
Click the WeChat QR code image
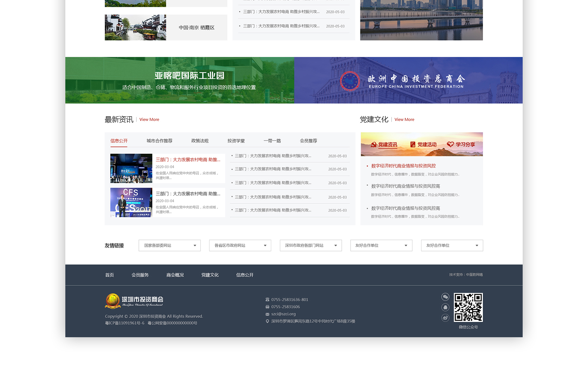click(x=468, y=307)
